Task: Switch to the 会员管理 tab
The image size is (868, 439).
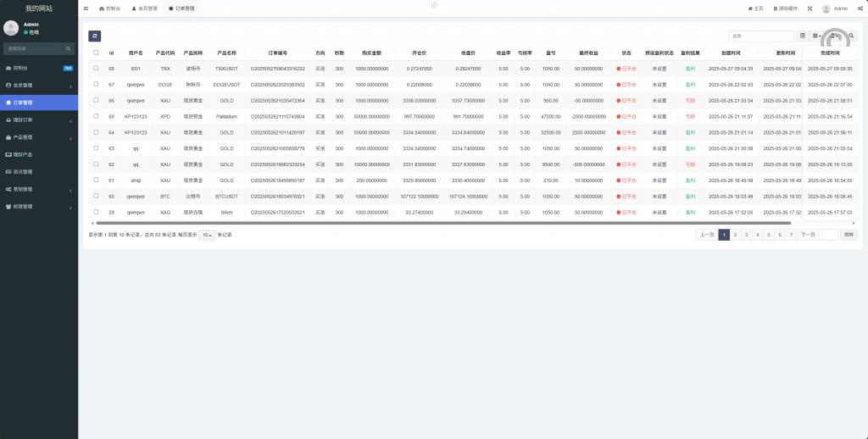Action: coord(143,8)
